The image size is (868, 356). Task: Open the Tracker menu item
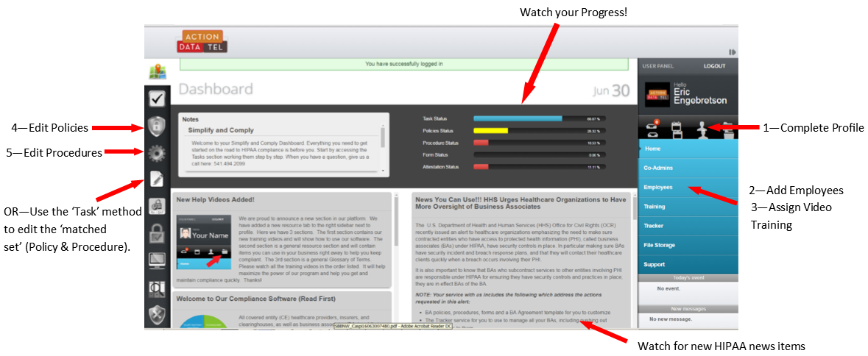(x=688, y=226)
